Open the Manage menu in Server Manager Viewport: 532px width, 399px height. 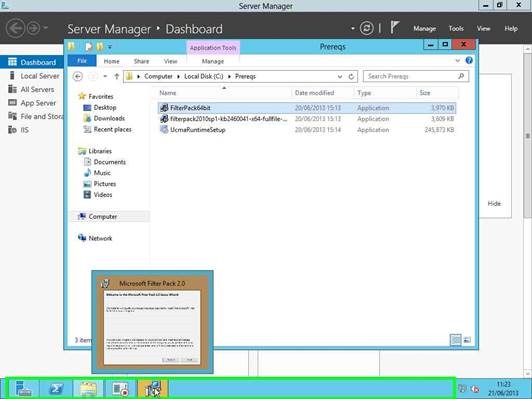[x=424, y=28]
